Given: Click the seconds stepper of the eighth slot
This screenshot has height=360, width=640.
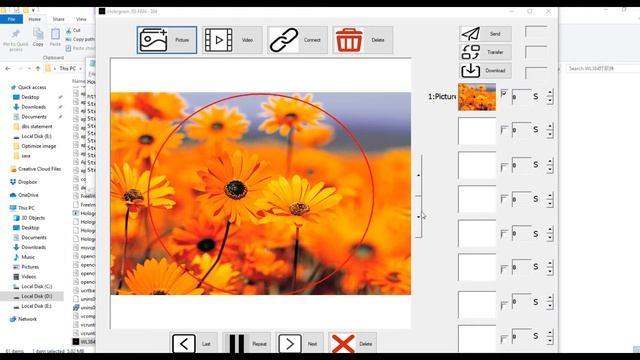Looking at the screenshot, I should pos(550,336).
